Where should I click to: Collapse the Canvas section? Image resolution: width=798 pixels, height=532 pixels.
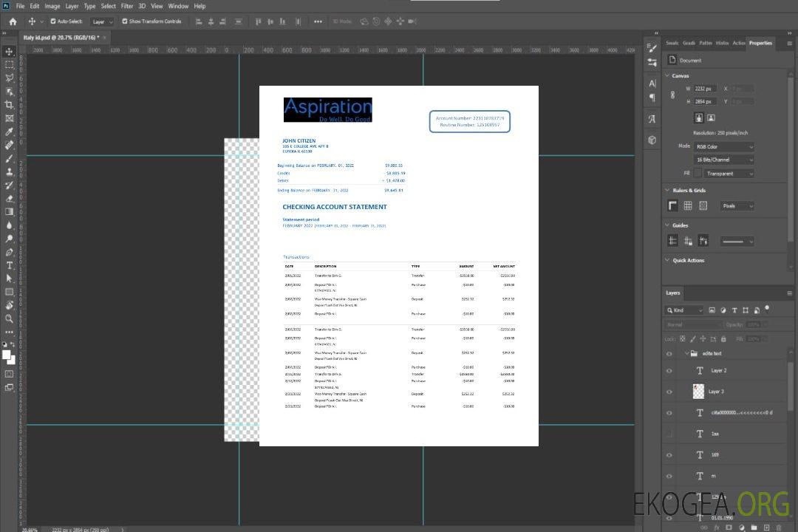click(x=667, y=75)
